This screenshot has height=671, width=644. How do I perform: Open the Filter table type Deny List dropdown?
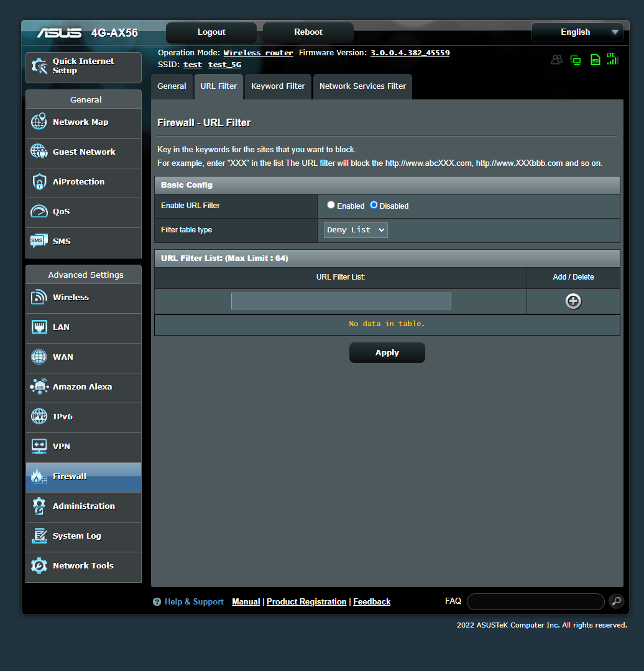[x=356, y=231]
